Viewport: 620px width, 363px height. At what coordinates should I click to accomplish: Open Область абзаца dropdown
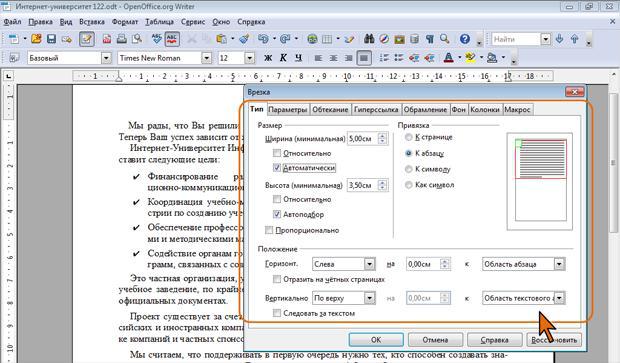pos(559,264)
